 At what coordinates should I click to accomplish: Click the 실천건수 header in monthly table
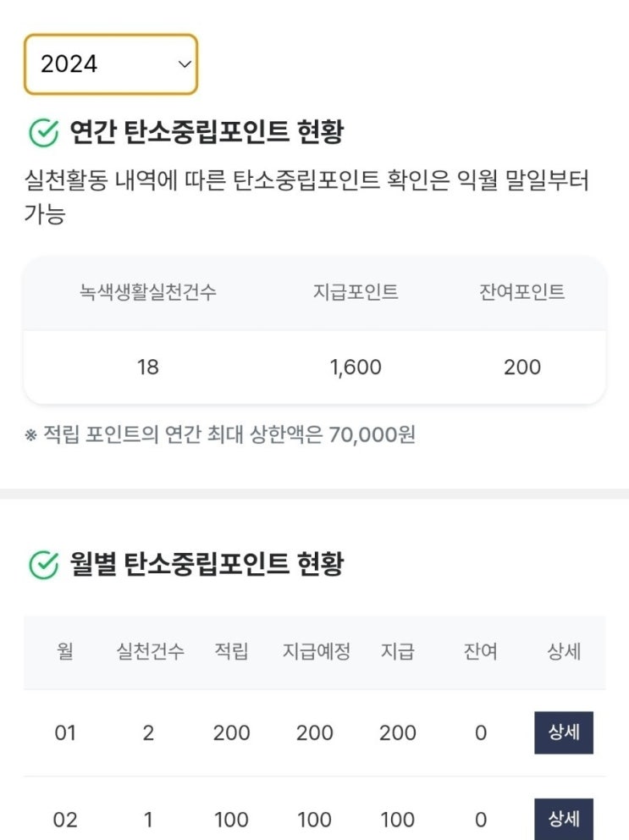point(150,652)
